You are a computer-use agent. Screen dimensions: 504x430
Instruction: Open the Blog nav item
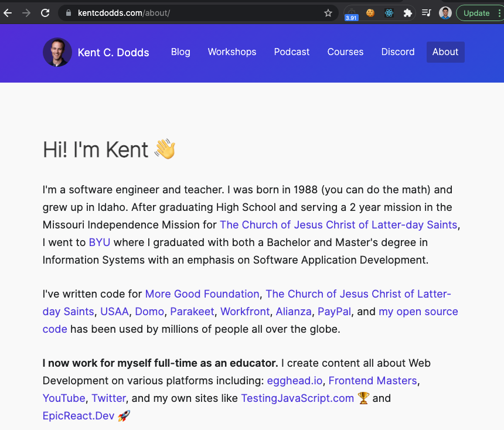(181, 52)
